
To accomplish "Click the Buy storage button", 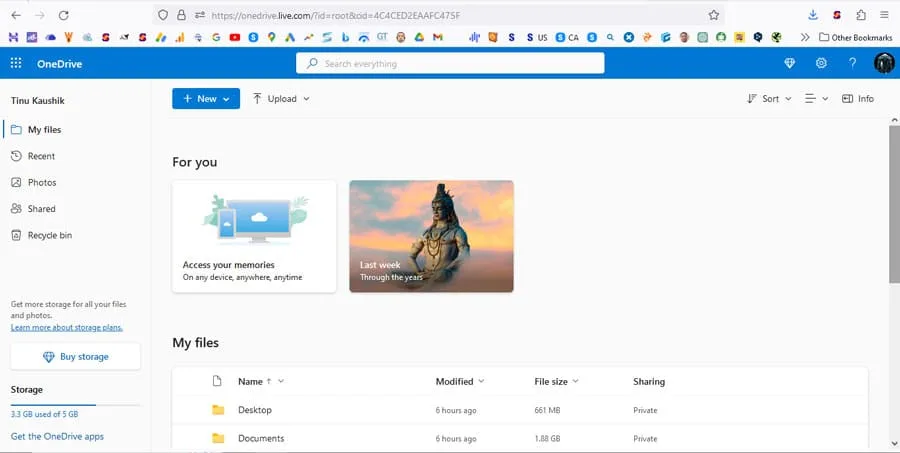I will (75, 357).
